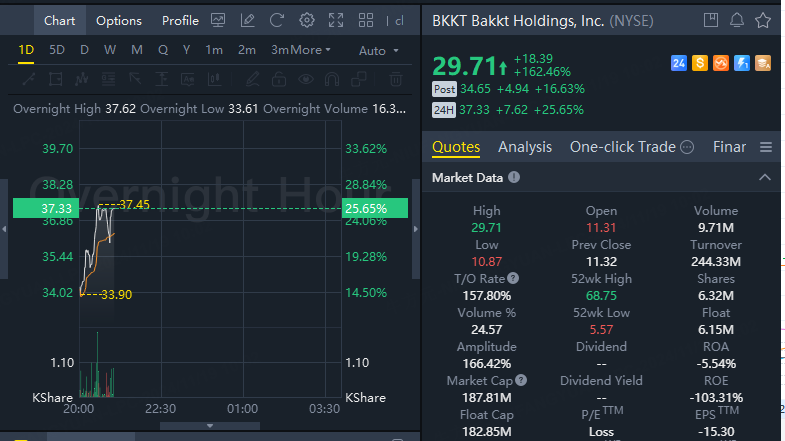Select the 2m minute interval
Screen dimensions: 785x441
click(247, 50)
